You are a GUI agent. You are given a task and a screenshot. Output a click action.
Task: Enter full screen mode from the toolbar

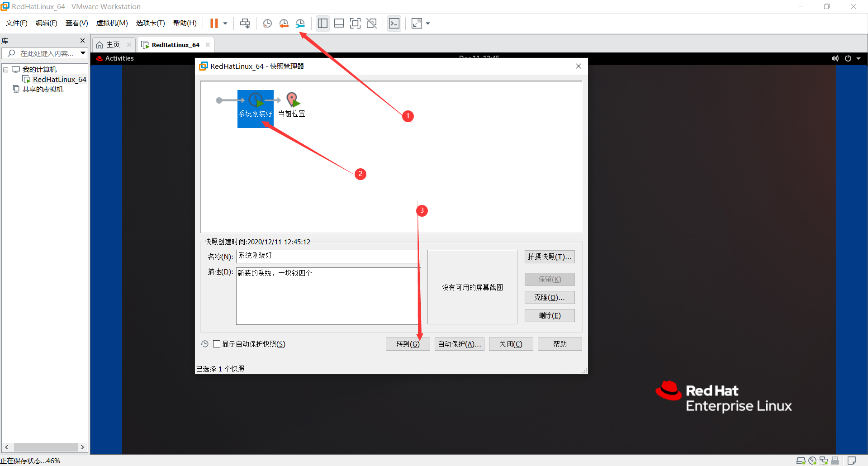coord(356,24)
